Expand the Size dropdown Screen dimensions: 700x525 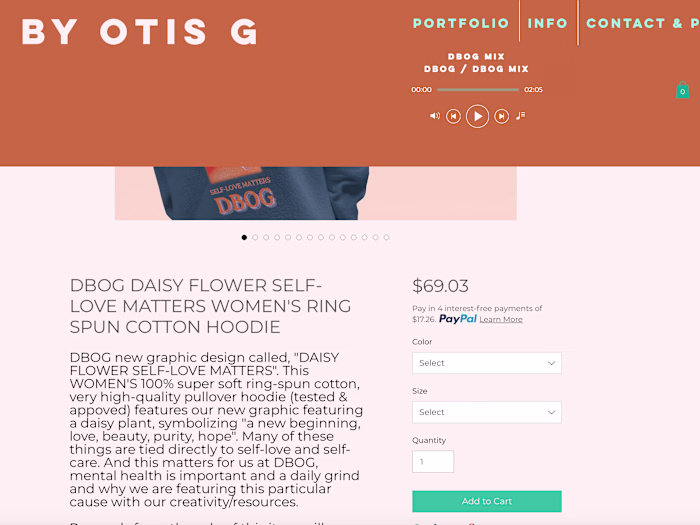click(x=486, y=412)
